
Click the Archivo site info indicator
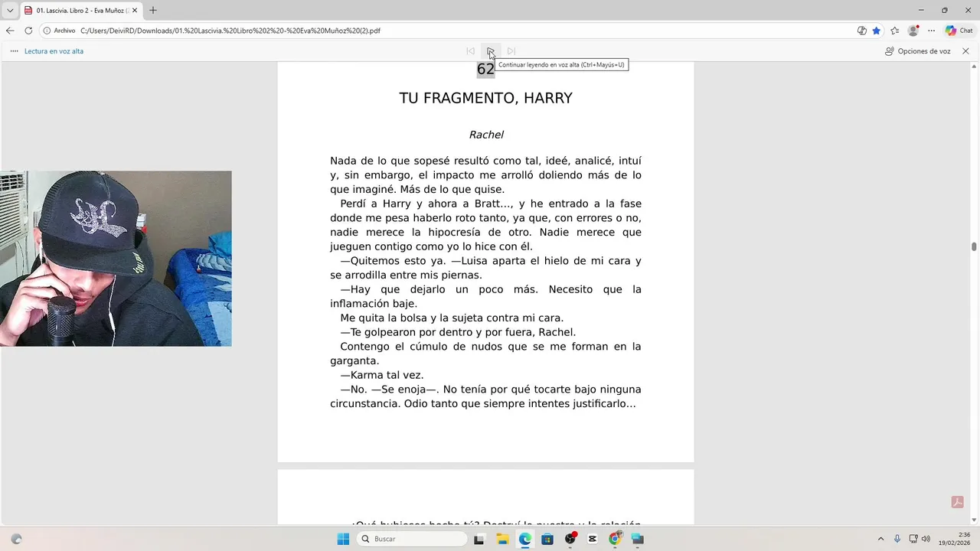tap(60, 31)
